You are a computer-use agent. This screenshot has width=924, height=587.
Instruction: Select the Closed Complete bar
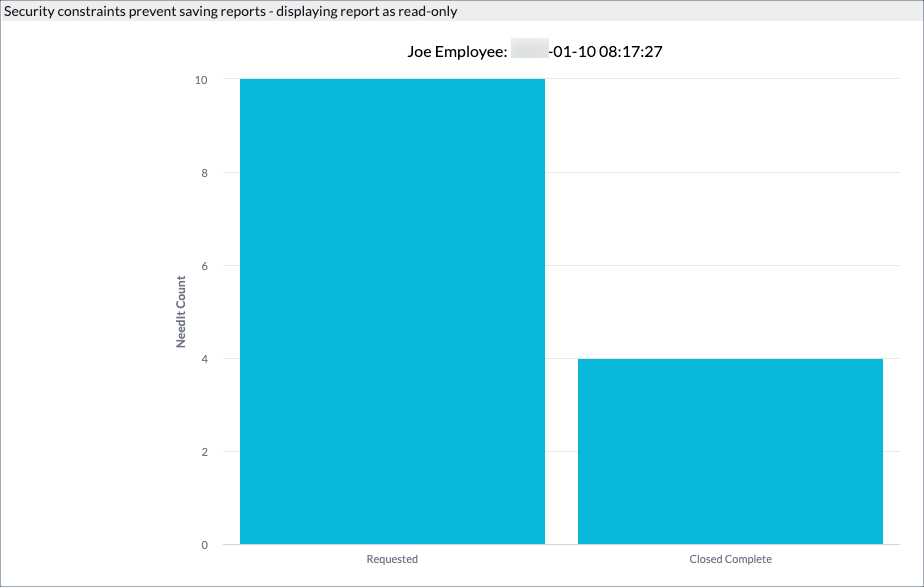point(730,450)
